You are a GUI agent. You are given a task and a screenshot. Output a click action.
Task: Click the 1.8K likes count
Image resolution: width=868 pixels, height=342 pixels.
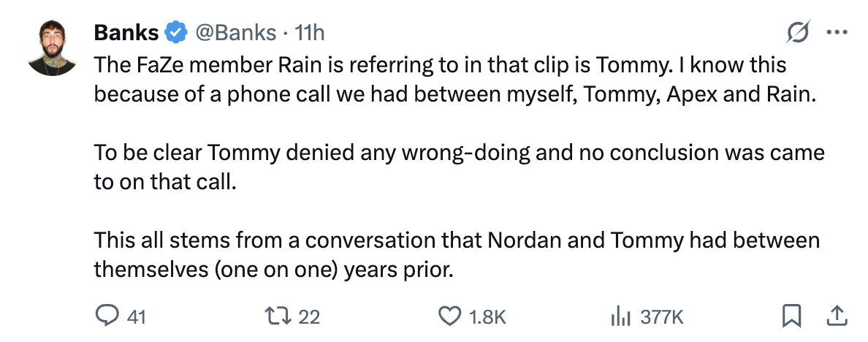[x=487, y=316]
